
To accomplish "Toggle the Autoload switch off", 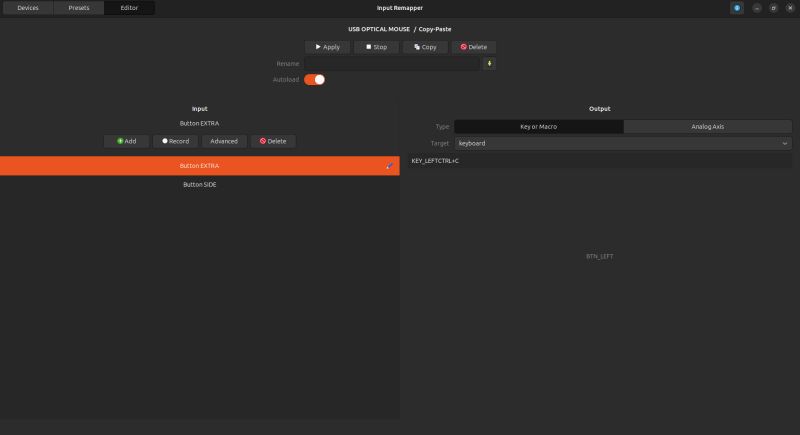I will [x=314, y=80].
